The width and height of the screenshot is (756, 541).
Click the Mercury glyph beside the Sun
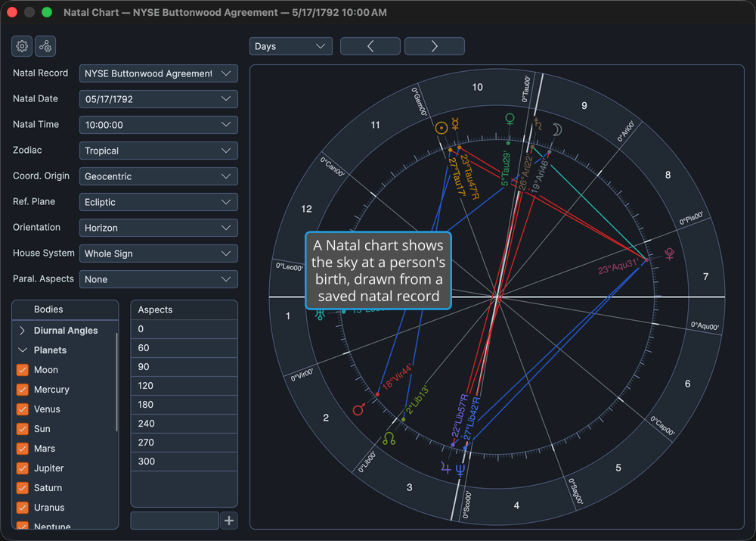454,123
